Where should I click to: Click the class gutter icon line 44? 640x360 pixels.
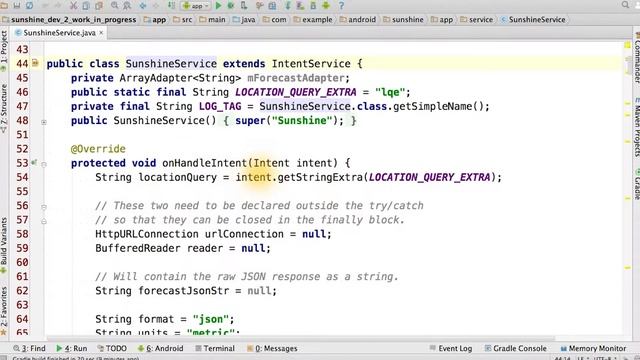(35, 63)
